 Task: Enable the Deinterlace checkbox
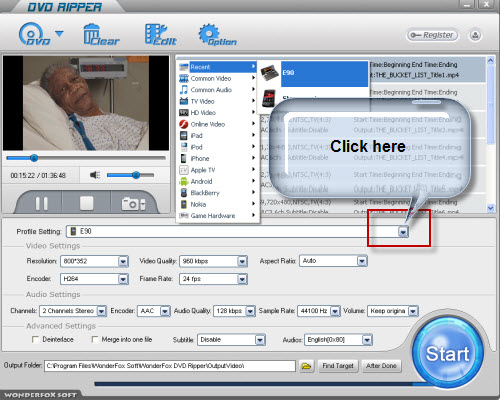click(35, 339)
